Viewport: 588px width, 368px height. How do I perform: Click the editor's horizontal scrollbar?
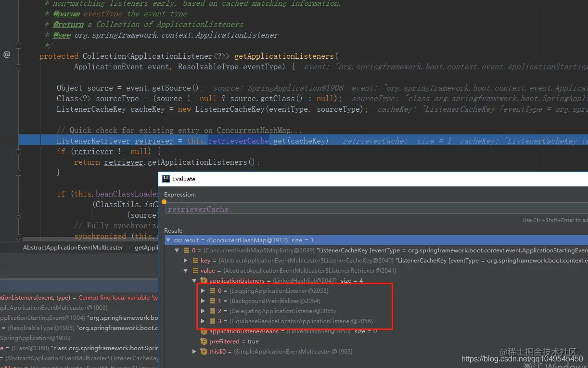tap(90, 239)
